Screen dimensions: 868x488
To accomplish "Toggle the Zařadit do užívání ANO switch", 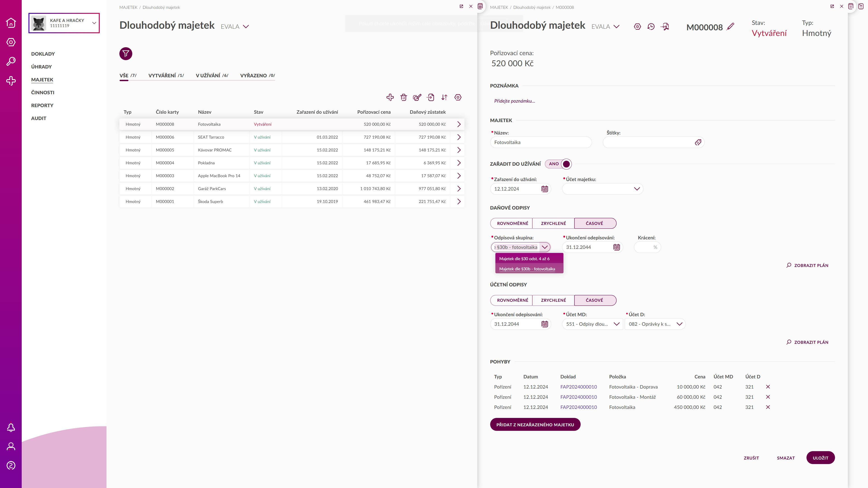I will tap(558, 164).
